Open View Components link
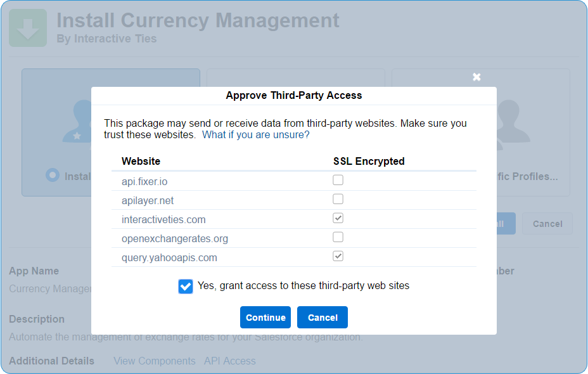The width and height of the screenshot is (588, 374). point(155,361)
